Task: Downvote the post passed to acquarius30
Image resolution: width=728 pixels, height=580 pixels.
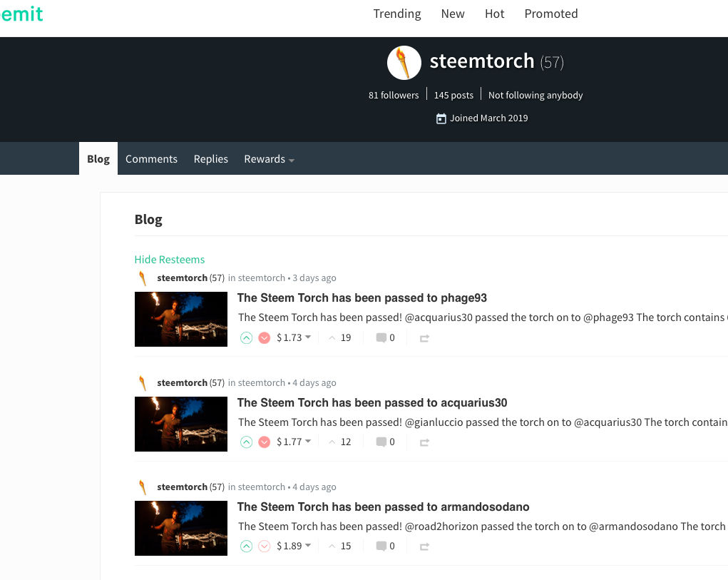Action: [x=265, y=442]
